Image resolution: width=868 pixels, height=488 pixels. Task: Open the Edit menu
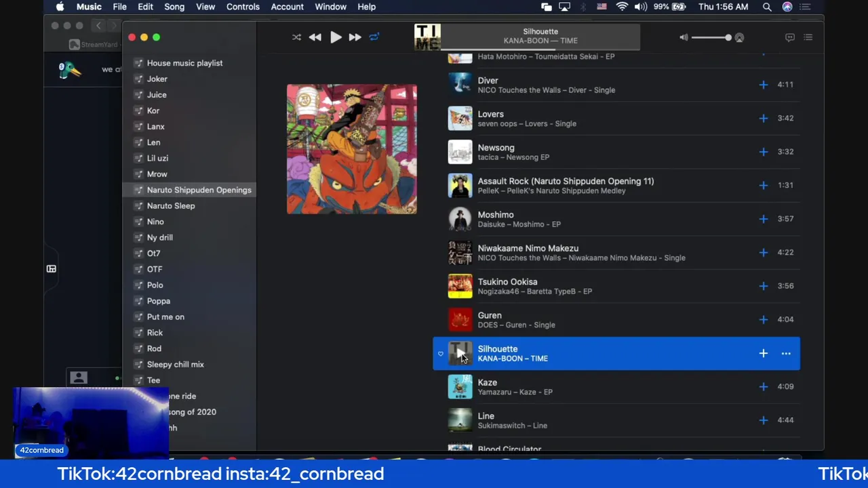[145, 7]
